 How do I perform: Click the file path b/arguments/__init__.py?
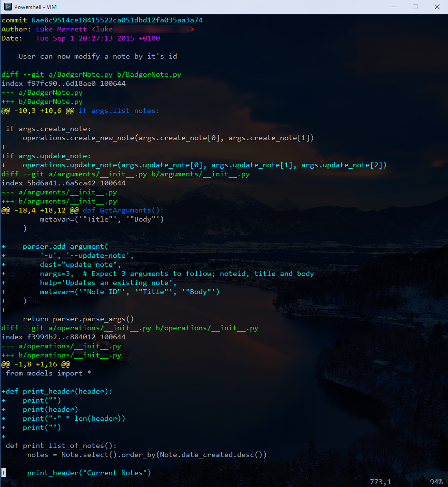[x=67, y=201]
